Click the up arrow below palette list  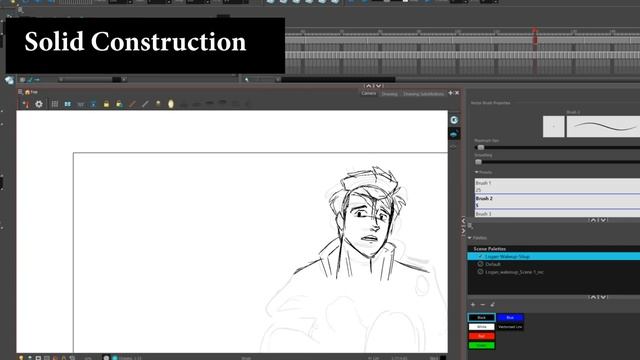coord(593,297)
